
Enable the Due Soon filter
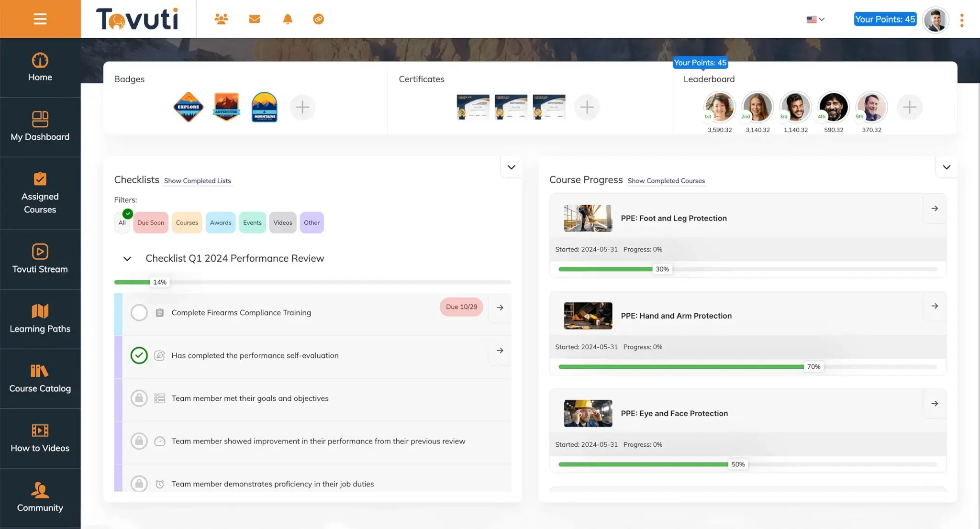[150, 222]
